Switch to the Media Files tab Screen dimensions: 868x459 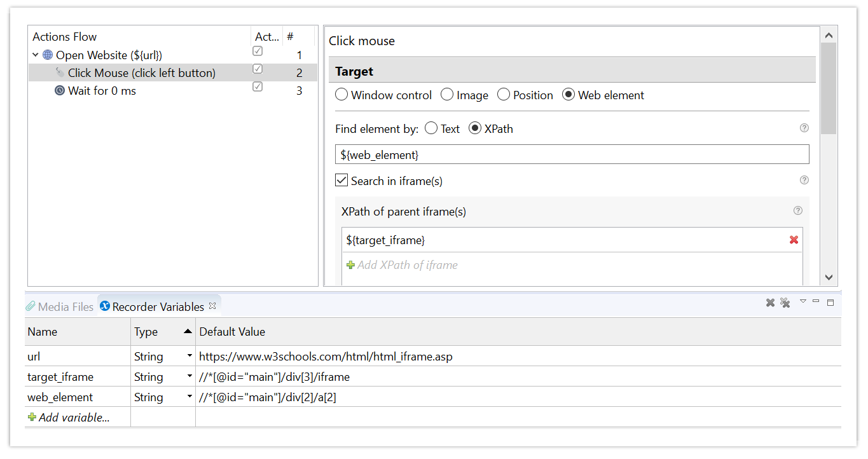click(x=60, y=306)
